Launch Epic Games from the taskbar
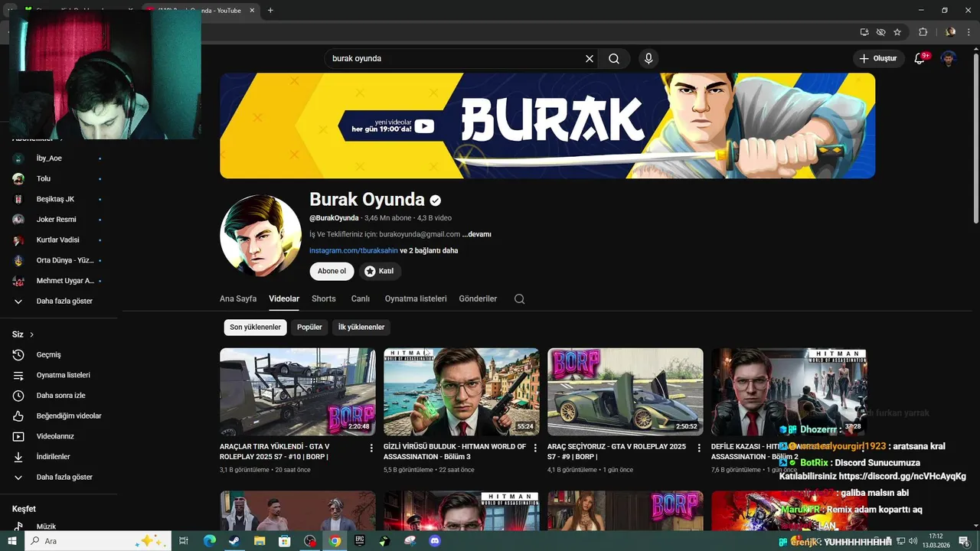Image resolution: width=980 pixels, height=551 pixels. click(360, 541)
